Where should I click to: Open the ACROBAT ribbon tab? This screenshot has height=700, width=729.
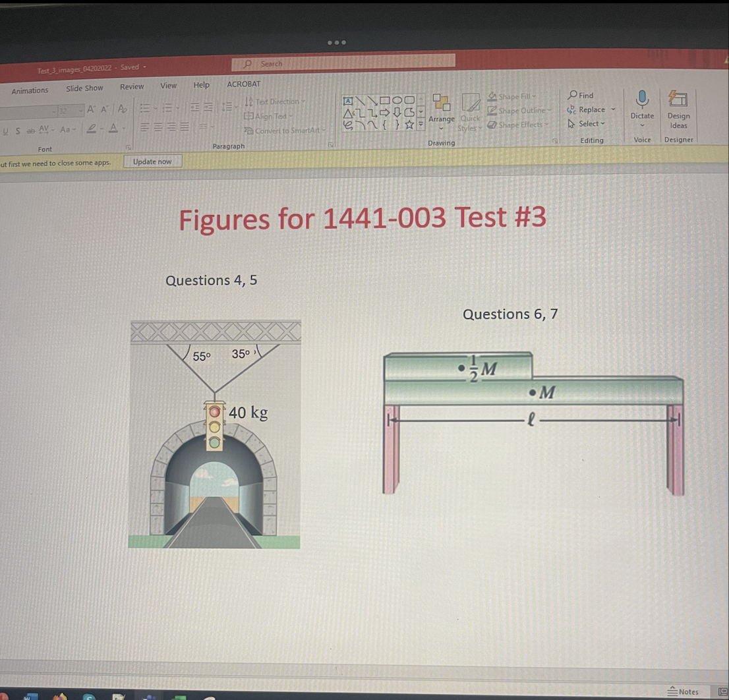pos(243,84)
